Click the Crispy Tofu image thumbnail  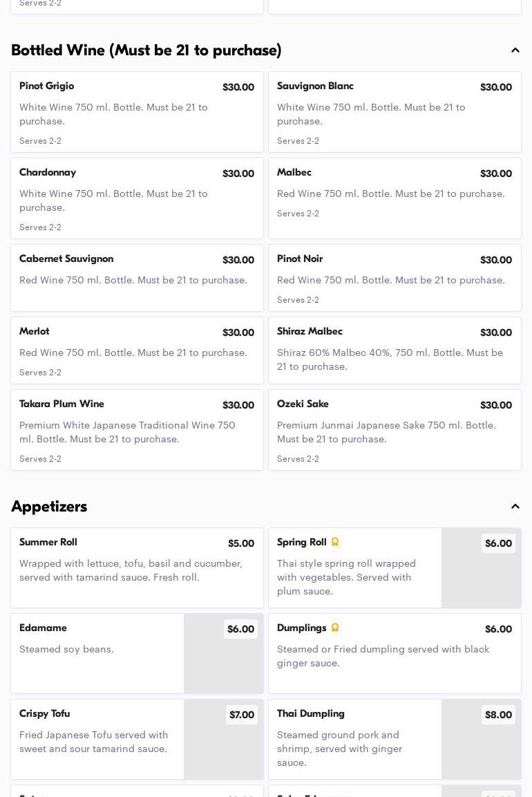click(224, 740)
